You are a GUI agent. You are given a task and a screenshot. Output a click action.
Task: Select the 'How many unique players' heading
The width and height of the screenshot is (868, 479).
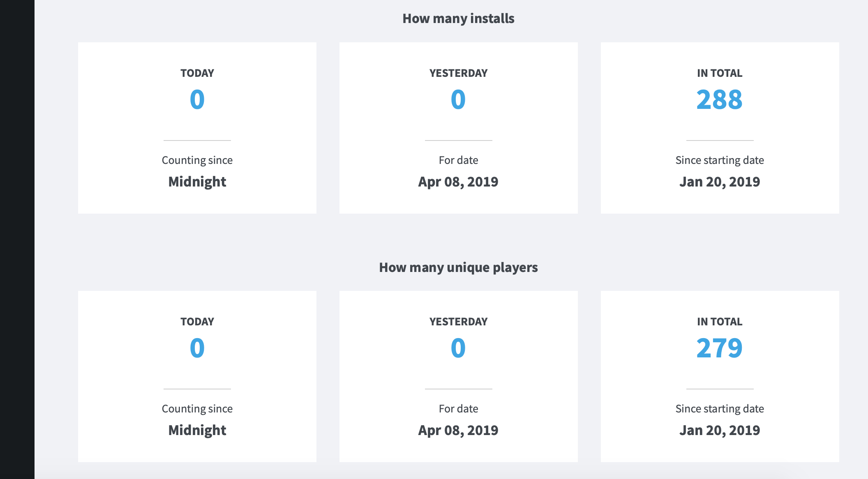pos(458,267)
